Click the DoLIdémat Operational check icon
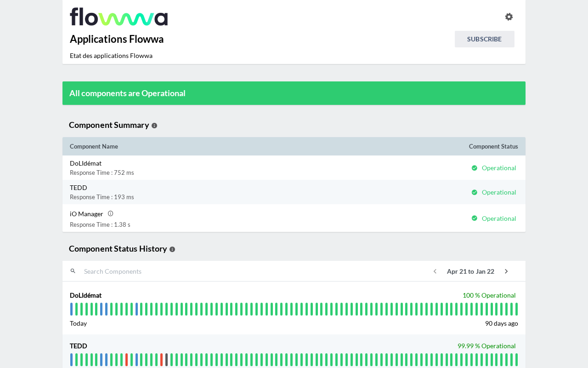Viewport: 588px width, 368px height. coord(475,168)
